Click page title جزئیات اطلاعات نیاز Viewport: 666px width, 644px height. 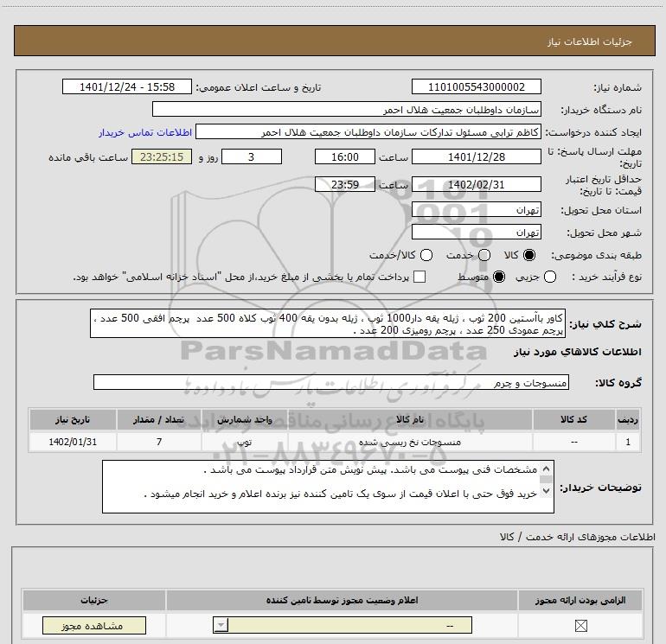click(589, 41)
